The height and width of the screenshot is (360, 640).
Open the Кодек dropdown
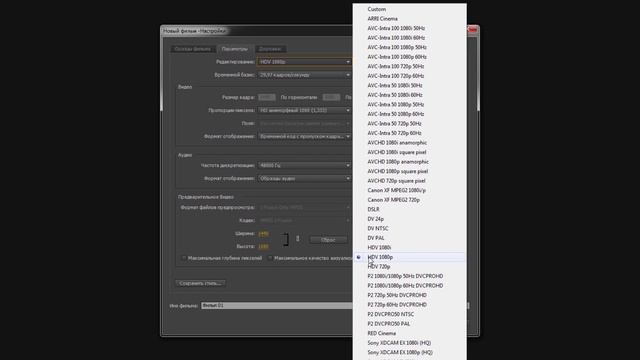304,220
